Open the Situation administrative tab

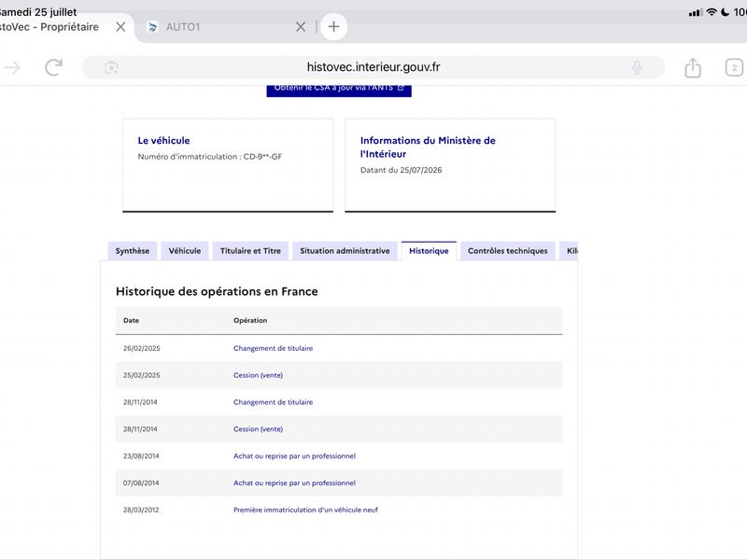(345, 251)
